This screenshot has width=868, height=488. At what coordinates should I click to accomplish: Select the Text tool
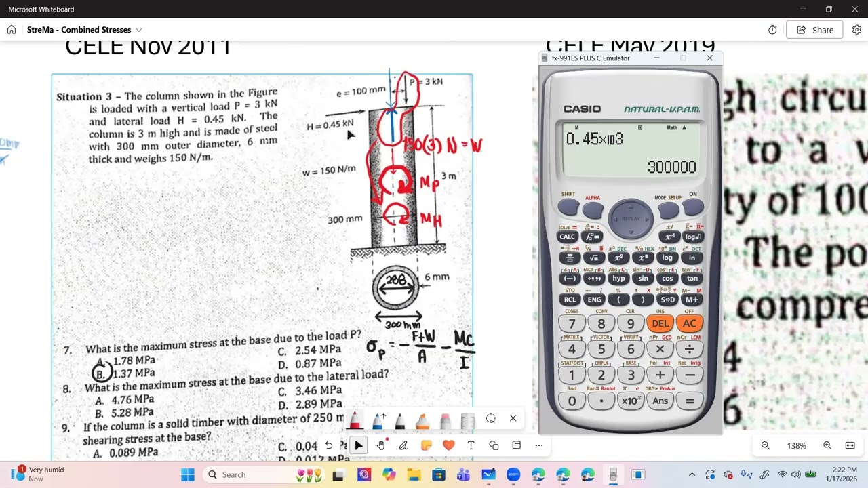(471, 445)
